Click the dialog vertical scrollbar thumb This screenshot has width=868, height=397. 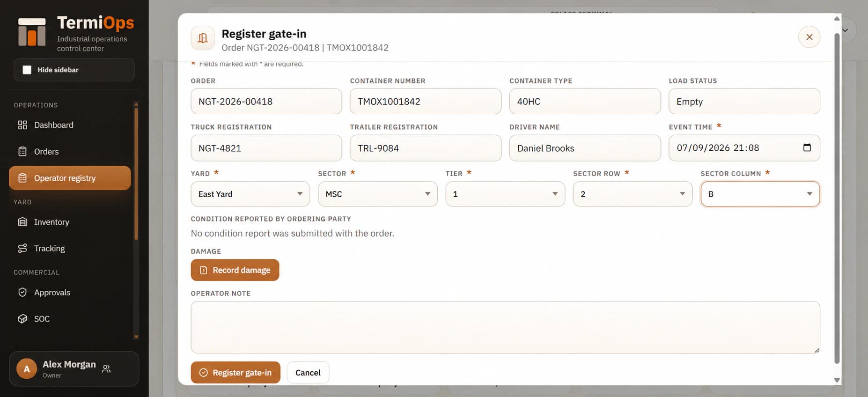point(837,198)
